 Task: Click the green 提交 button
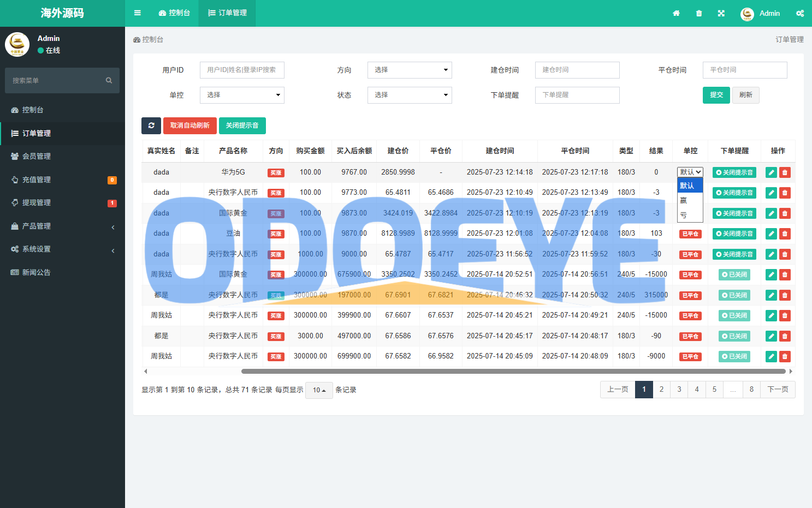[716, 95]
